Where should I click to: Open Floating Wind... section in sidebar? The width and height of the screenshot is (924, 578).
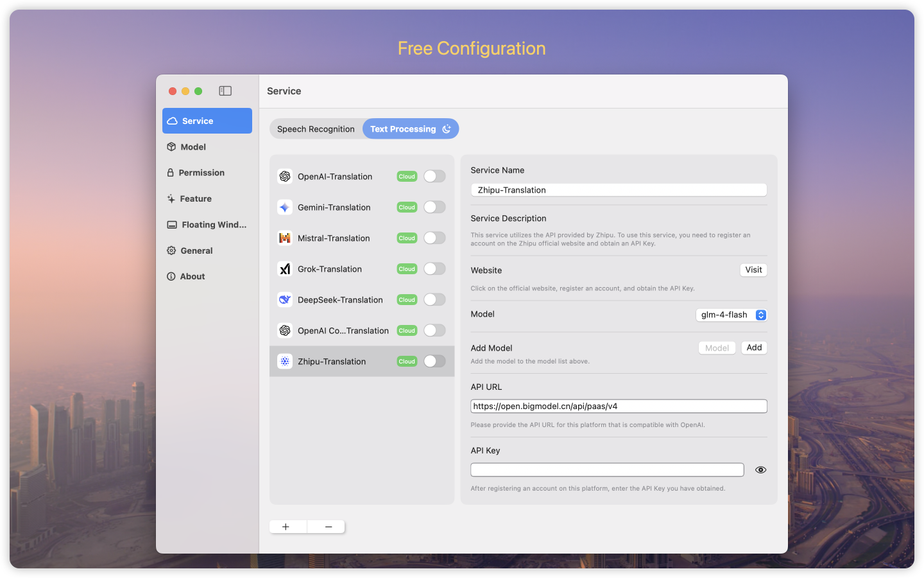pyautogui.click(x=207, y=225)
